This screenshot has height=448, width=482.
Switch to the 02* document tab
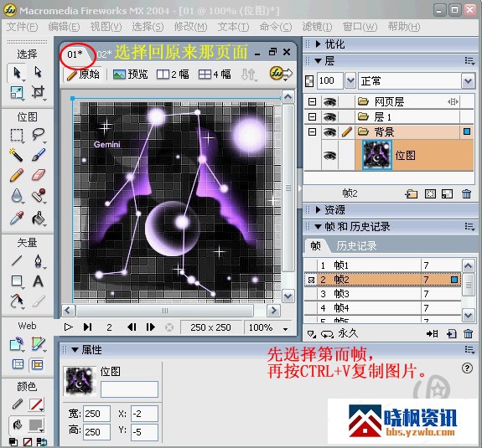point(104,54)
